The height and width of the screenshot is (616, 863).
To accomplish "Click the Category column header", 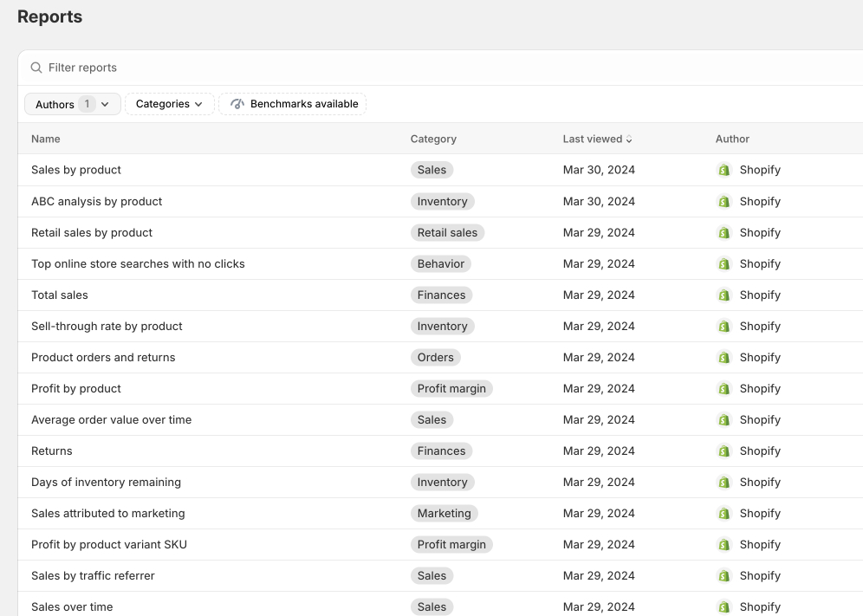I will coord(433,139).
